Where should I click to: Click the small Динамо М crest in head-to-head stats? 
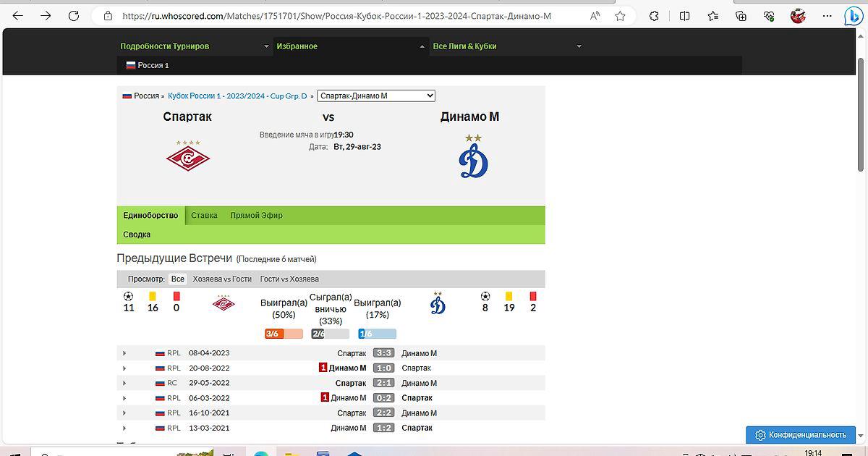(438, 303)
